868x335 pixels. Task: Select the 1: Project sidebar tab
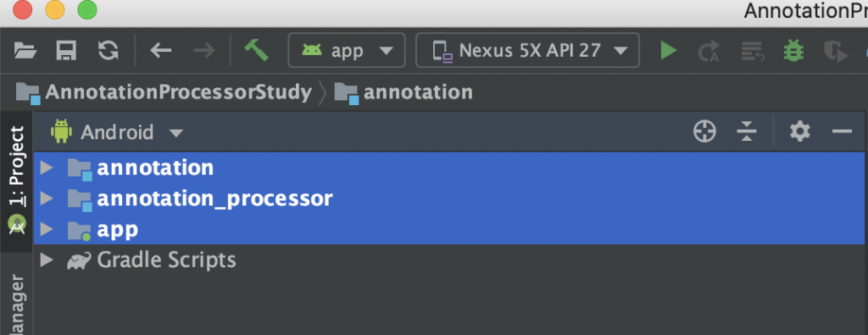point(17,181)
